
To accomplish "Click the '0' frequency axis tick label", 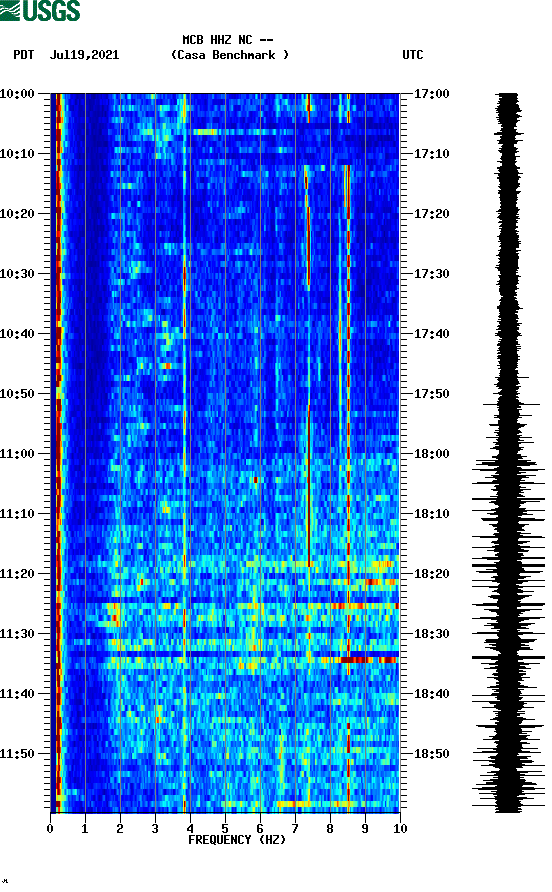I will coord(50,828).
